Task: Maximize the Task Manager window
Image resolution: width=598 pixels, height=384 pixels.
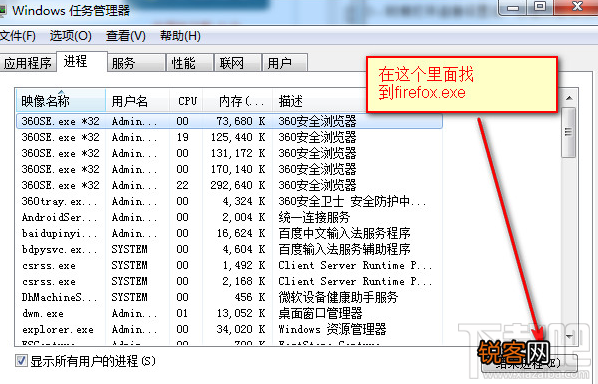Action: point(540,7)
